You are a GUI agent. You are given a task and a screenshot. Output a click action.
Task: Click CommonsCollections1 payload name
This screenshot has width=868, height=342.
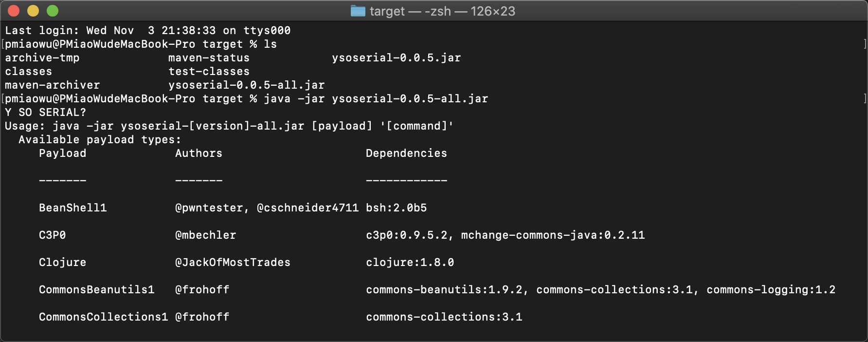click(103, 317)
